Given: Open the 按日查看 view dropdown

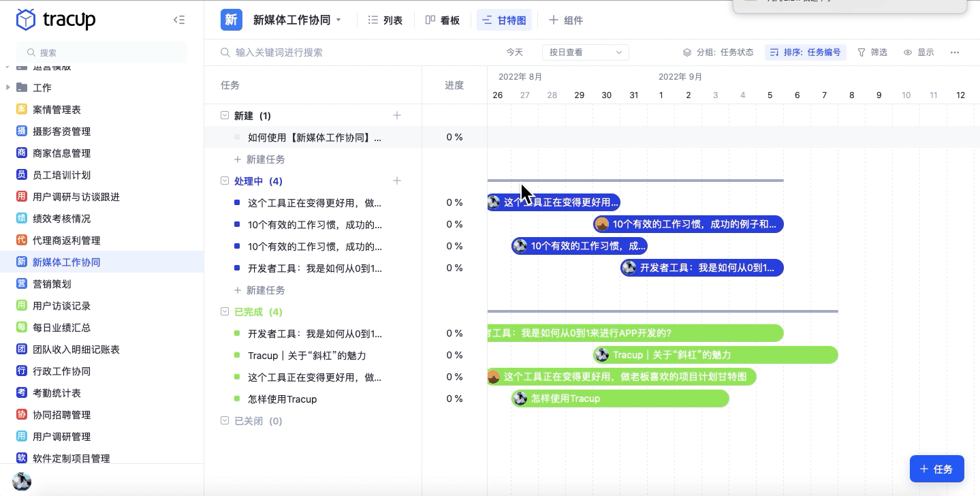Looking at the screenshot, I should [585, 52].
